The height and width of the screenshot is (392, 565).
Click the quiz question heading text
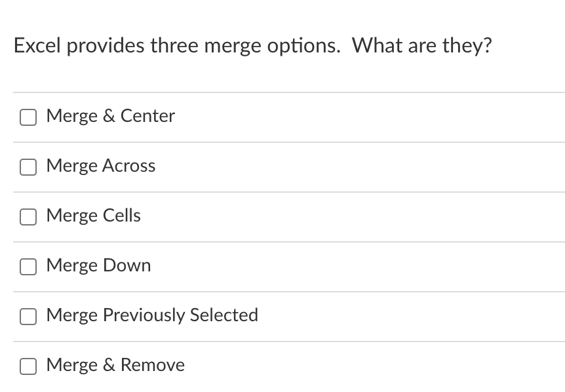pyautogui.click(x=253, y=45)
